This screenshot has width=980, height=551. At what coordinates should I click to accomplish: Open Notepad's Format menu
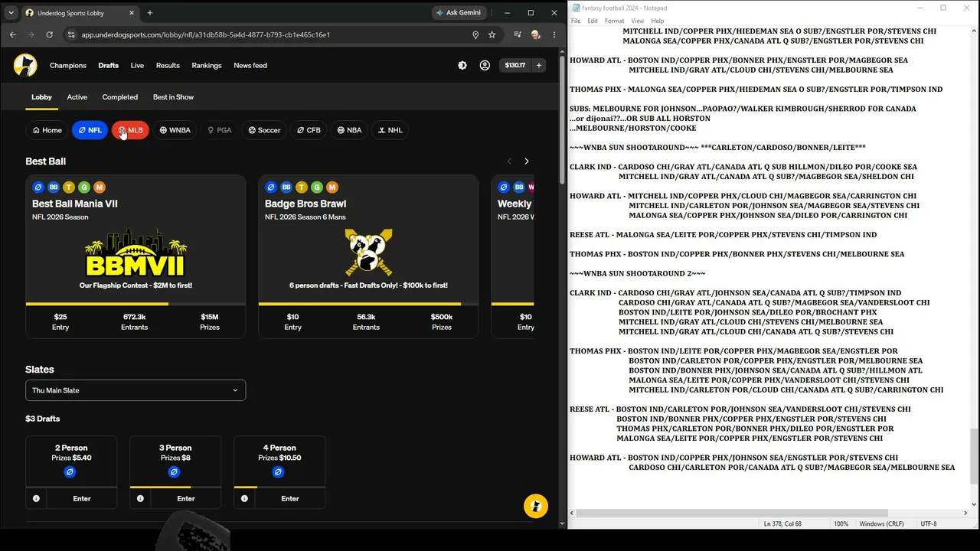[x=614, y=21]
